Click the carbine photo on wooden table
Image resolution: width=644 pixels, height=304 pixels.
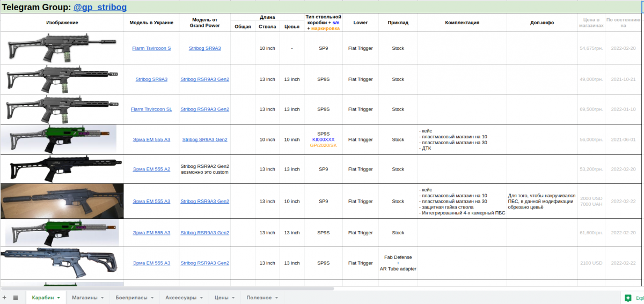coord(62,201)
